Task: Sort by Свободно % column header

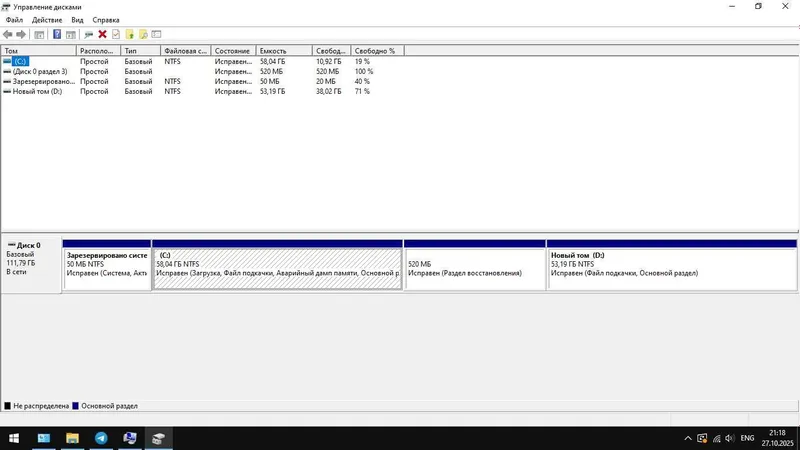Action: [x=378, y=51]
